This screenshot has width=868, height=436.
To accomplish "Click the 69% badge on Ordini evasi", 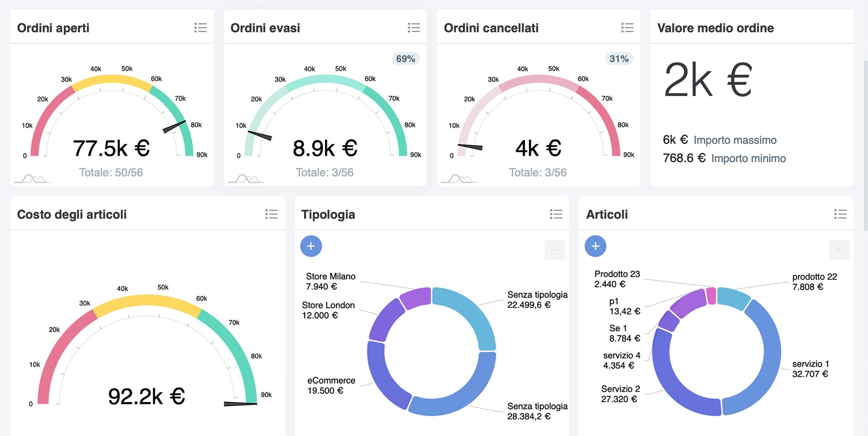I will click(406, 59).
